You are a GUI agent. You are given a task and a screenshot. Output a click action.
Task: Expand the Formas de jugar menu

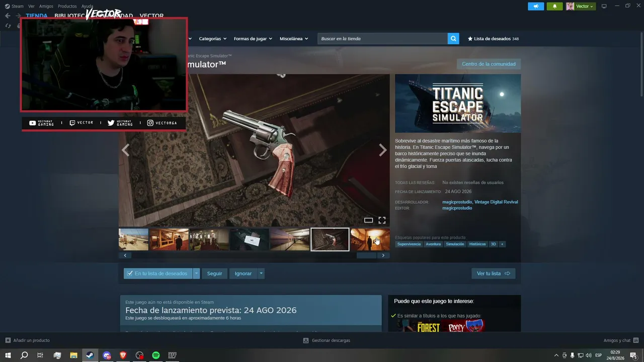click(253, 39)
